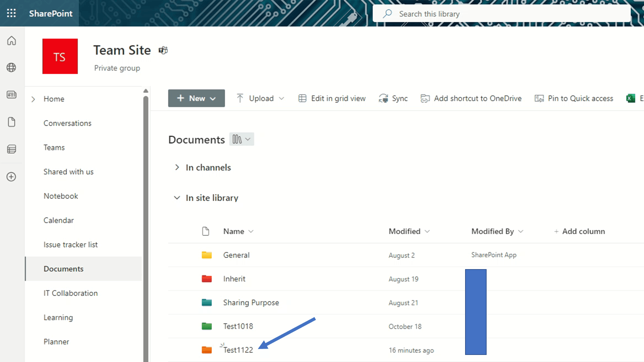Open the Team Site title link

[122, 50]
